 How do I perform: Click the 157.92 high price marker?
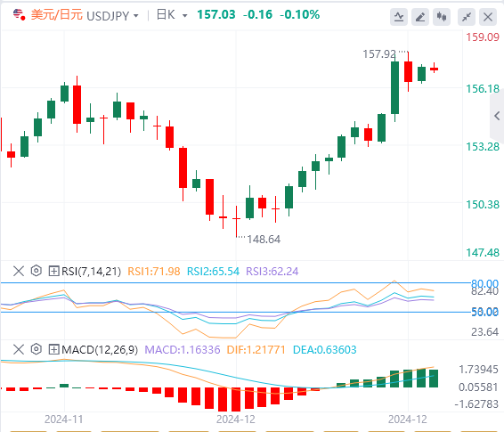coord(379,54)
